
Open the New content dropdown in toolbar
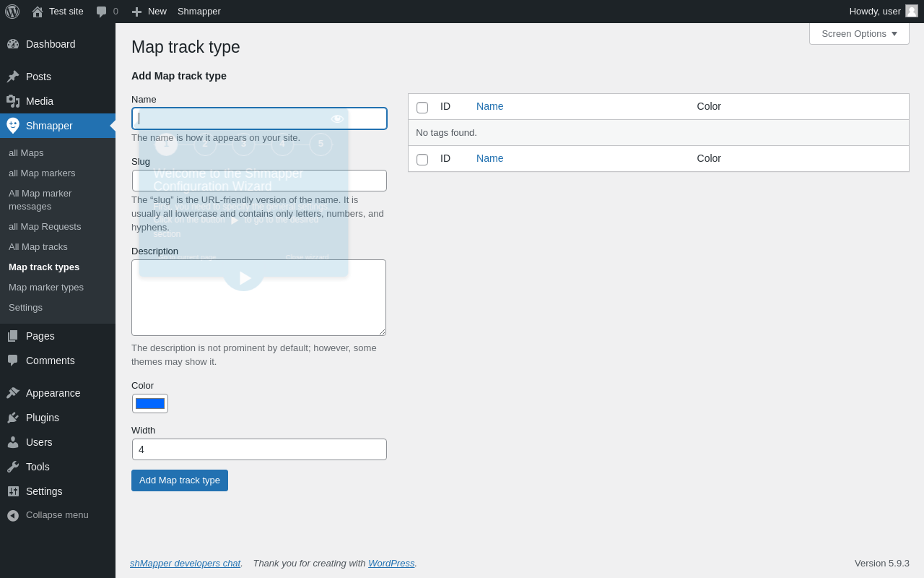coord(149,12)
